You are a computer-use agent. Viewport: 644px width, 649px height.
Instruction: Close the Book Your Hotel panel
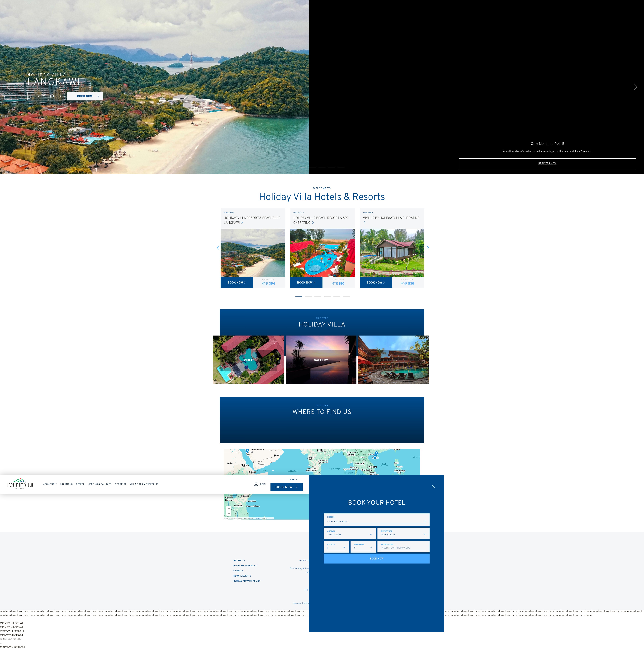click(x=433, y=486)
